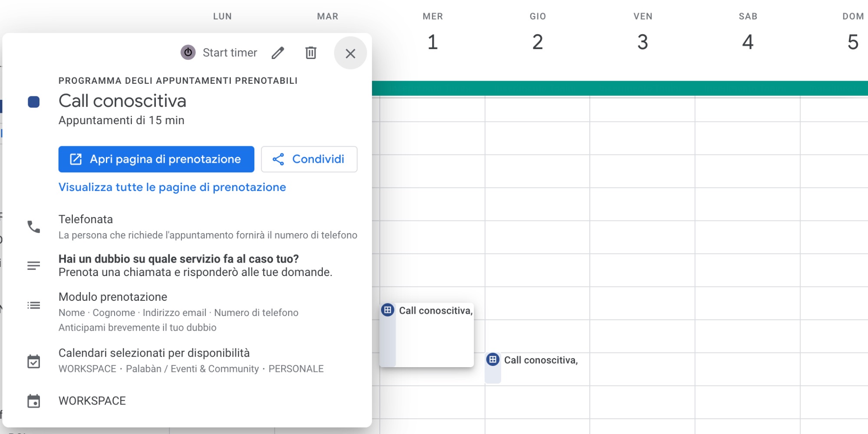Click the Start timer text label

click(x=230, y=53)
